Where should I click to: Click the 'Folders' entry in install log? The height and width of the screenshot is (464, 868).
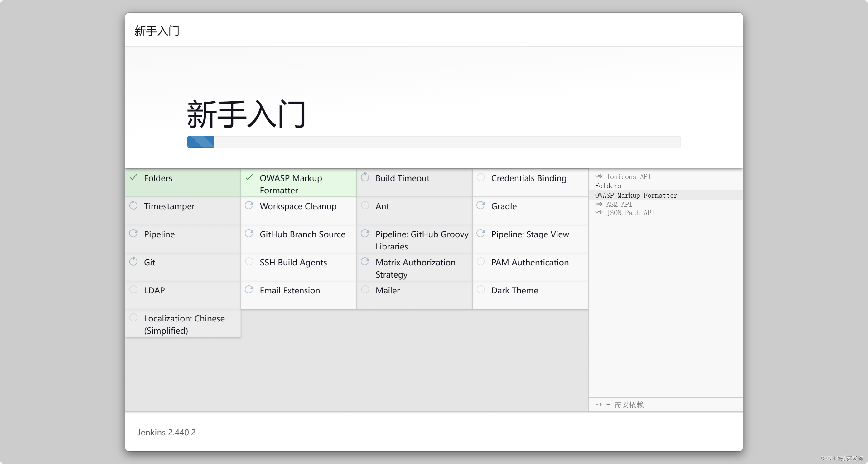click(x=608, y=186)
